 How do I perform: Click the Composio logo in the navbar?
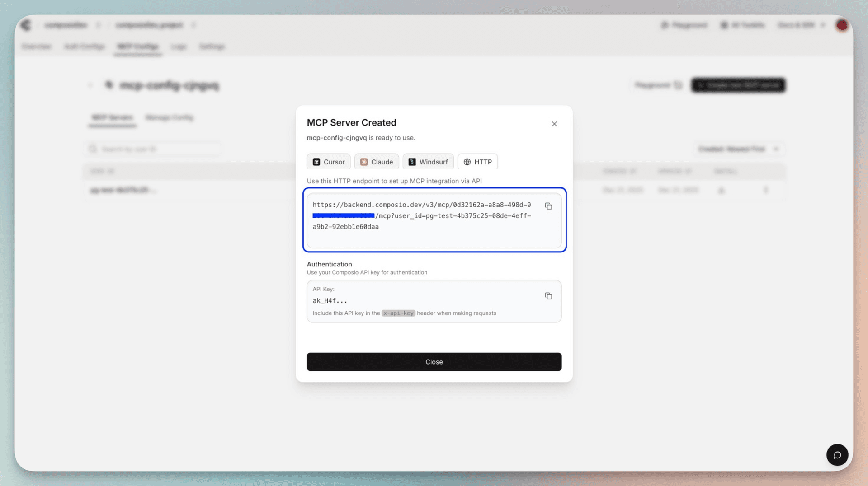[x=26, y=25]
